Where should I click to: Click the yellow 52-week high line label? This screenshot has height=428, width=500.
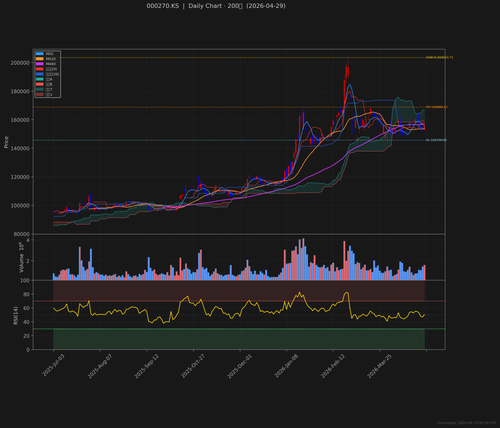click(440, 58)
